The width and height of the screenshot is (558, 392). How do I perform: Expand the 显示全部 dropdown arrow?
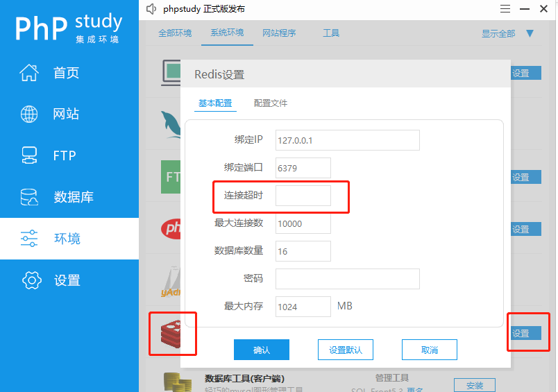(530, 33)
